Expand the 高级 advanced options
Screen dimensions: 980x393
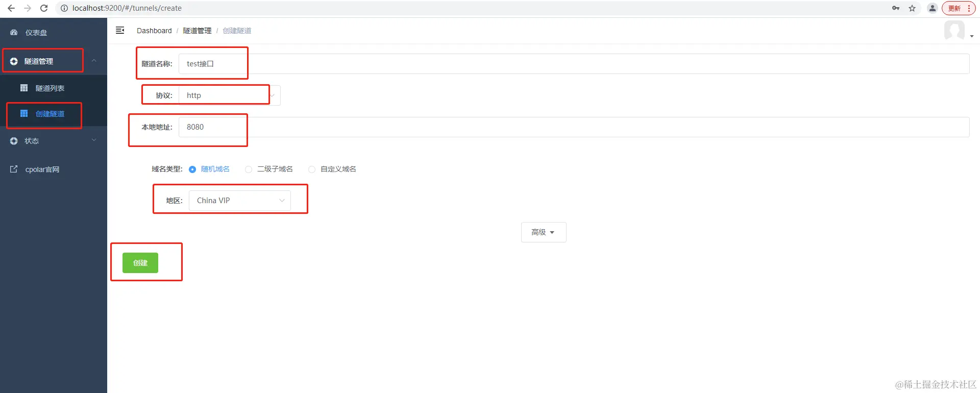click(544, 232)
